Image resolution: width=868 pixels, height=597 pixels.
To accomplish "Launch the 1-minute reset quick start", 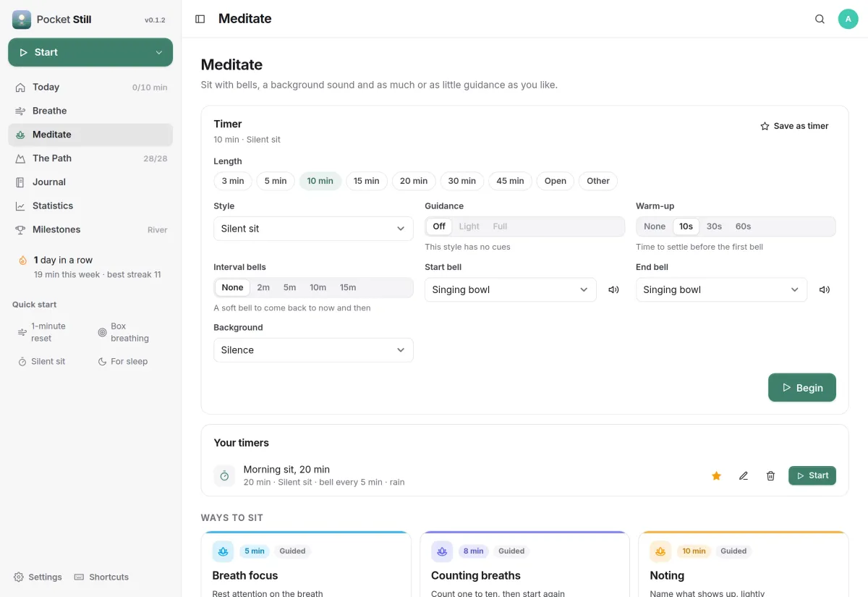I will (50, 332).
